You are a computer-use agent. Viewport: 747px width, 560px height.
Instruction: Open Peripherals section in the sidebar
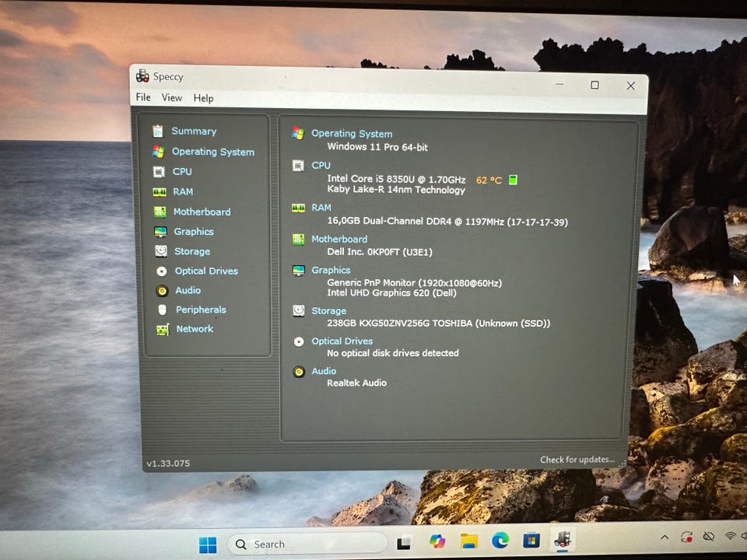coord(201,310)
